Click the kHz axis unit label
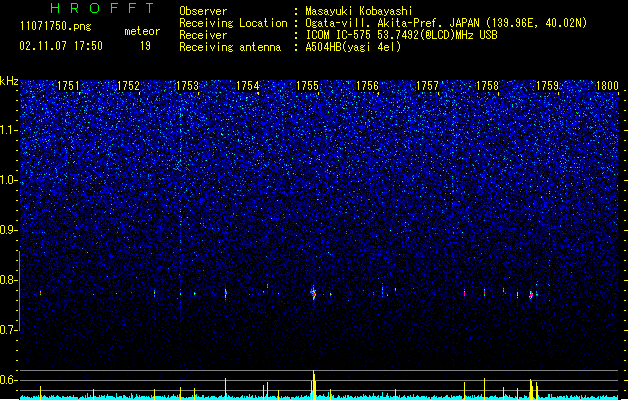Screen dimensions: 629x400 tap(9, 81)
